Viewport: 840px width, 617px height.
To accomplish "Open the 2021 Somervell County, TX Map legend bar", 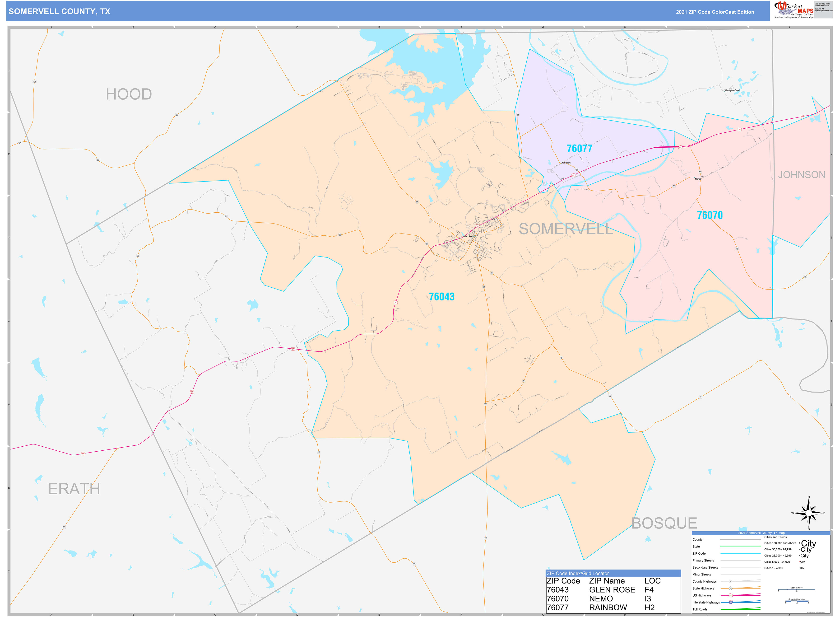I will 762,533.
